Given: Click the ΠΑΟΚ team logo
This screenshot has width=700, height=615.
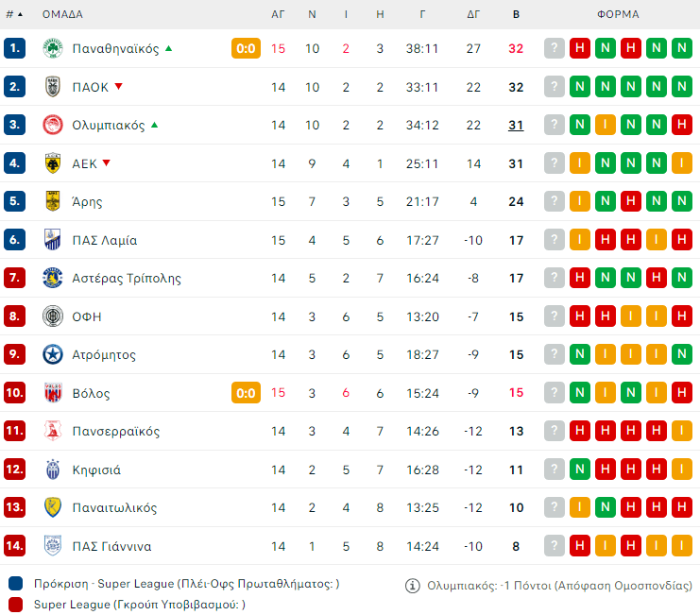Looking at the screenshot, I should [53, 87].
